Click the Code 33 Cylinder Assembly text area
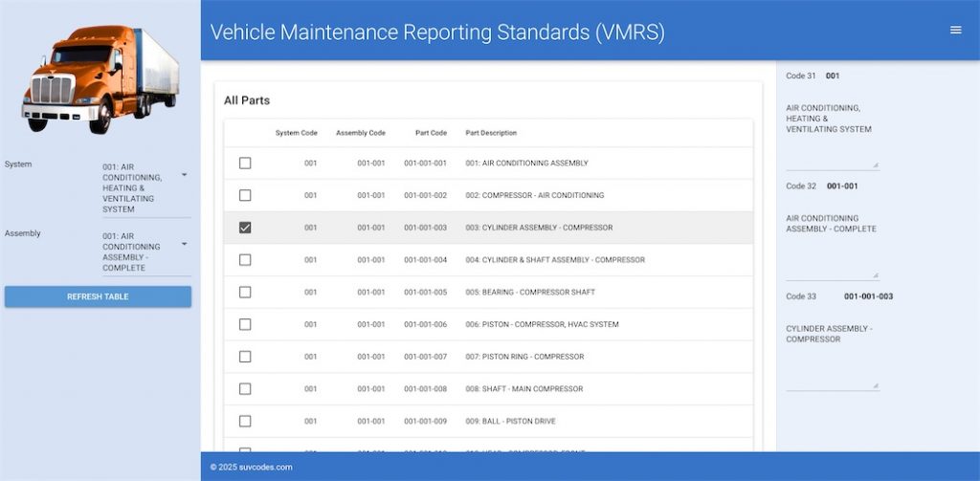The width and height of the screenshot is (980, 481). 831,349
